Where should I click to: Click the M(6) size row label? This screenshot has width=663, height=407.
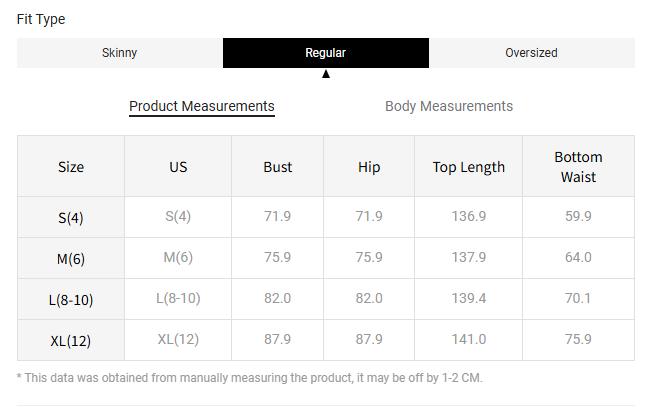pos(71,258)
